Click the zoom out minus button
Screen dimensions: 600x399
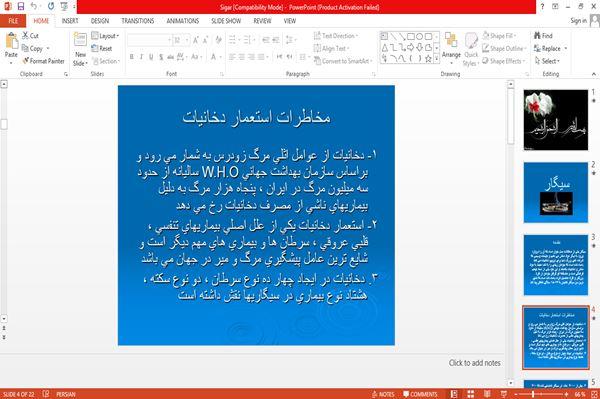[x=516, y=394]
